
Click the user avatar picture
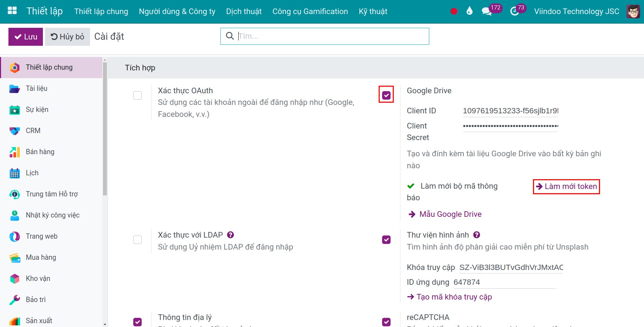coord(633,11)
